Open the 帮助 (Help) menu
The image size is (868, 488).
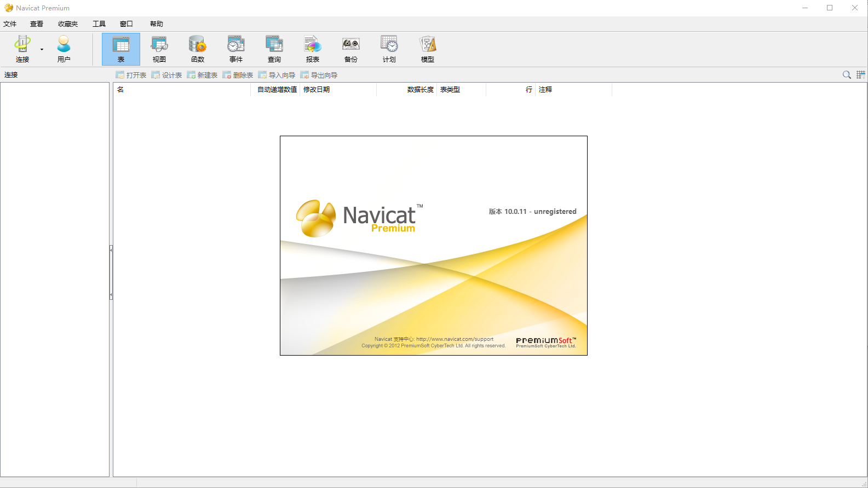(157, 24)
